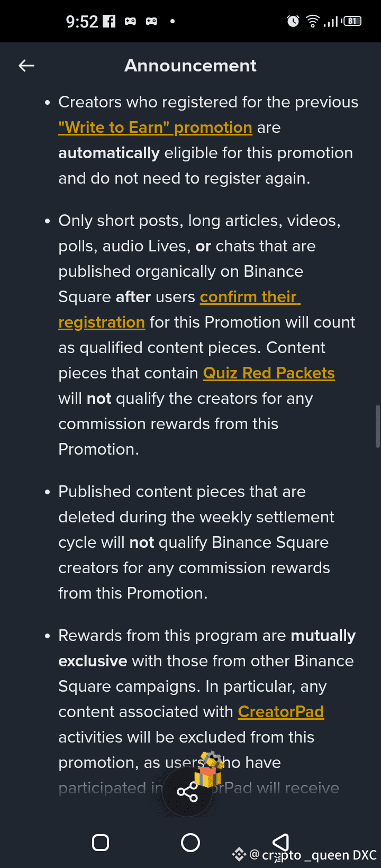The image size is (381, 868).
Task: Open the Quiz Red Packets link
Action: (x=269, y=373)
